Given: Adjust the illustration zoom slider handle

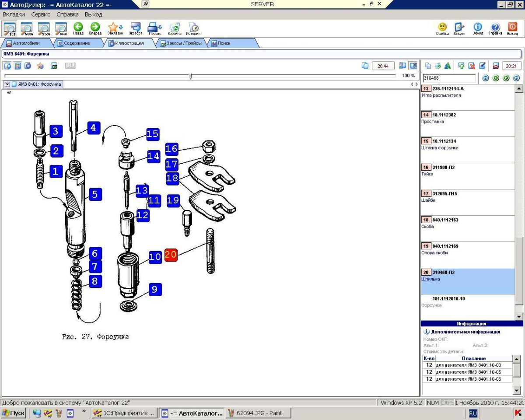Looking at the screenshot, I should tap(190, 76).
